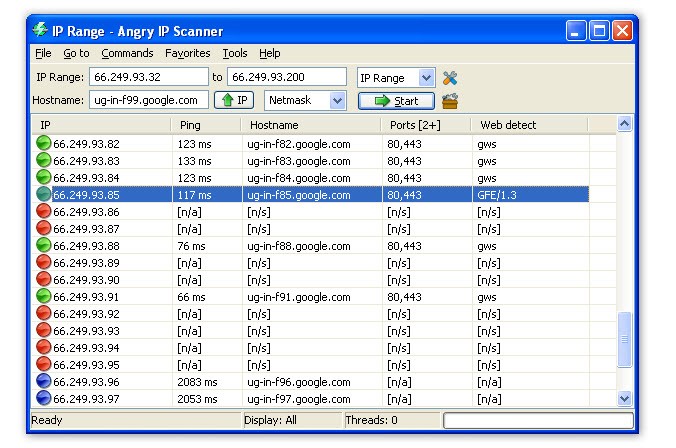The height and width of the screenshot is (448, 676).
Task: Click green status icon for 66.249.93.91
Action: pos(44,296)
